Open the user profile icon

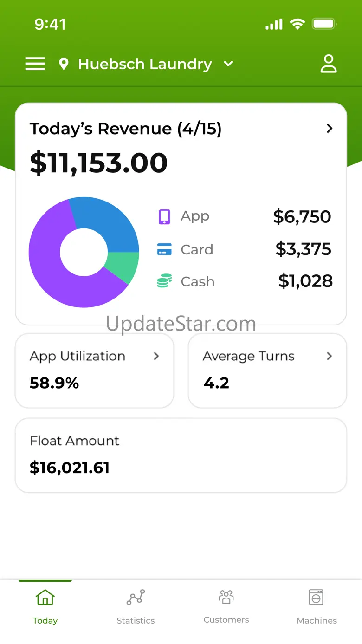[329, 64]
